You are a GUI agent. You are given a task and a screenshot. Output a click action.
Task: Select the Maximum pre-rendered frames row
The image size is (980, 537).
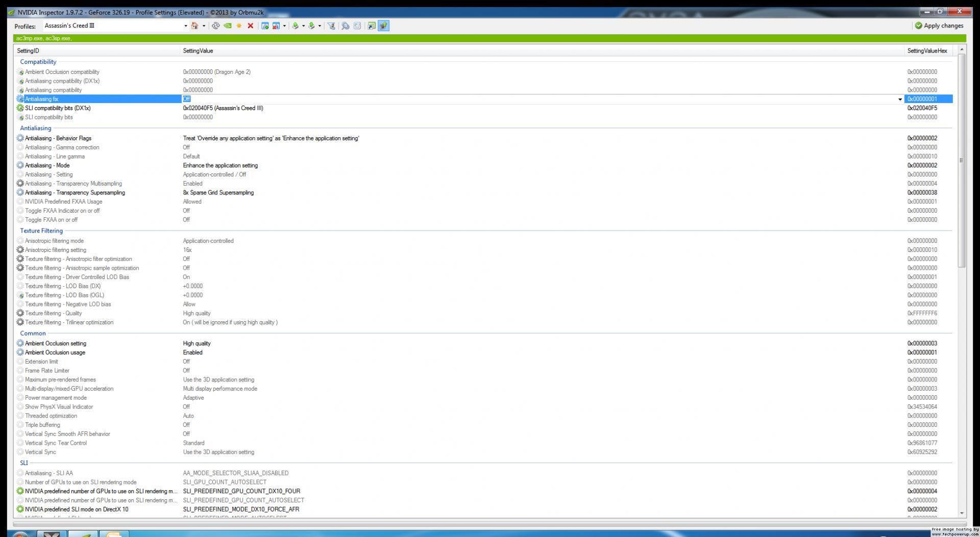pos(483,379)
